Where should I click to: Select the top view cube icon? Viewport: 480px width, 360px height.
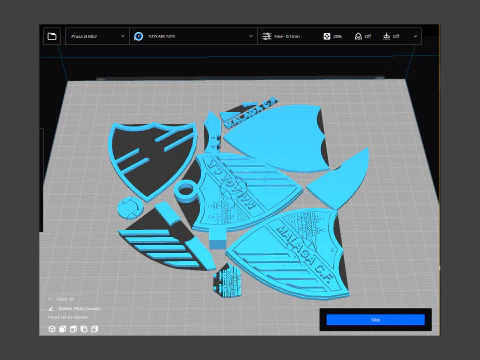(73, 329)
